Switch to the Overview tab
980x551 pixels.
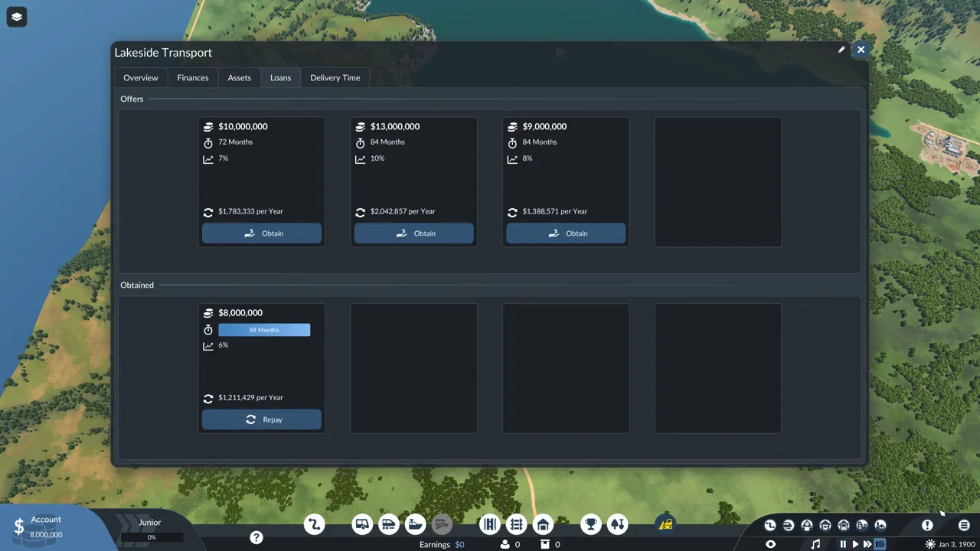point(141,77)
